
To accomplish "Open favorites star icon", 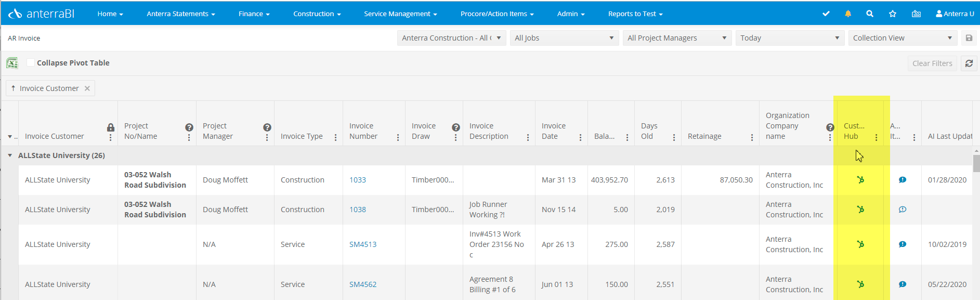I will pyautogui.click(x=893, y=14).
